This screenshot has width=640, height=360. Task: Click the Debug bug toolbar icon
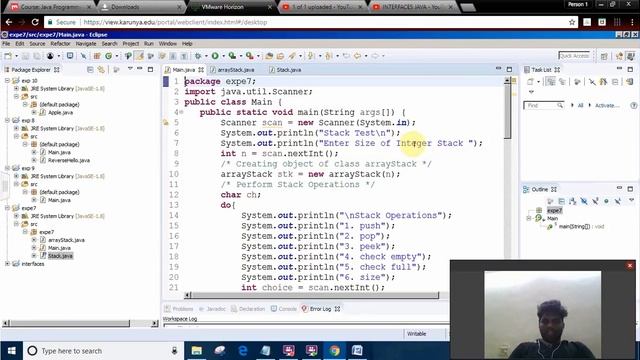198,56
